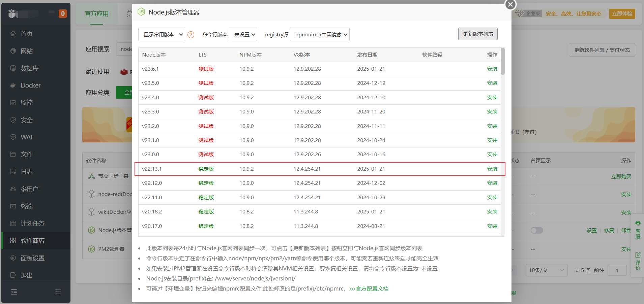Click the 节点同步工具 icon in software list
The width and height of the screenshot is (644, 304).
(x=91, y=176)
